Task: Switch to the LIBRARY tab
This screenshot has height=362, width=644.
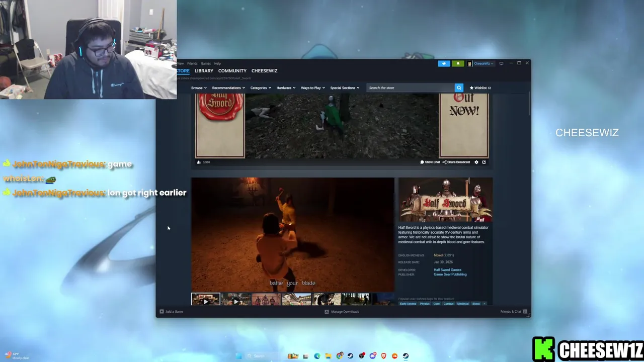Action: click(204, 71)
